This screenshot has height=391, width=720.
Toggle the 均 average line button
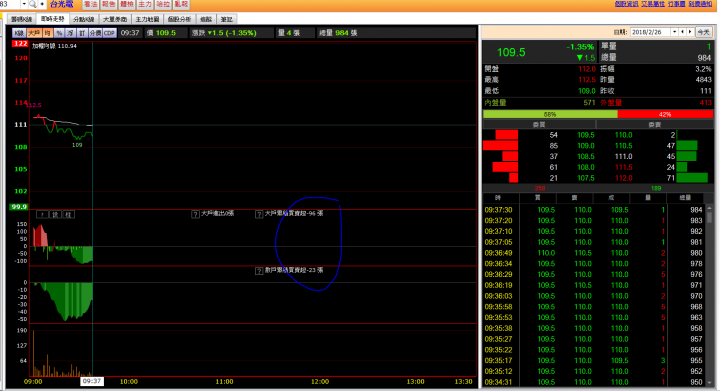(47, 33)
